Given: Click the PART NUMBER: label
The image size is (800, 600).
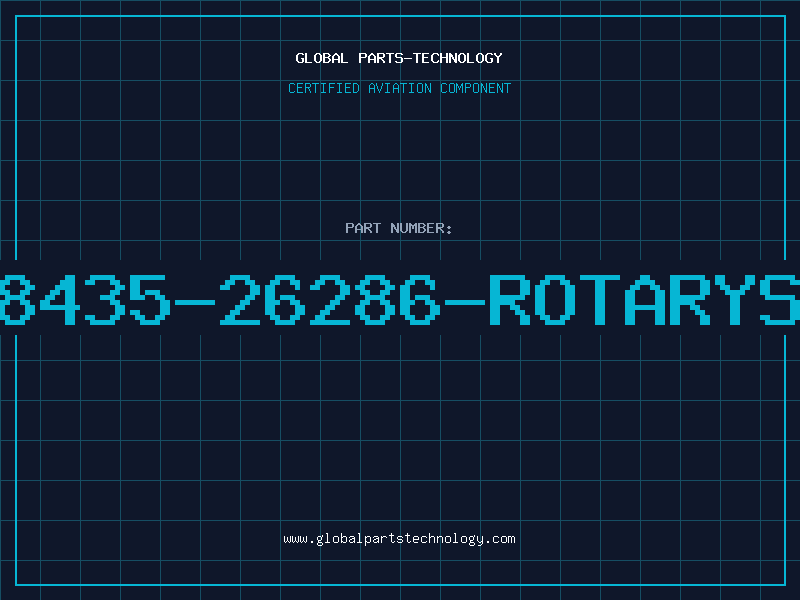Looking at the screenshot, I should pyautogui.click(x=399, y=228).
